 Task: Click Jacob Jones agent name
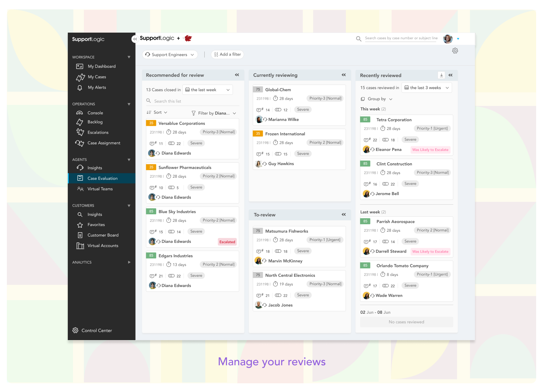[x=281, y=305]
